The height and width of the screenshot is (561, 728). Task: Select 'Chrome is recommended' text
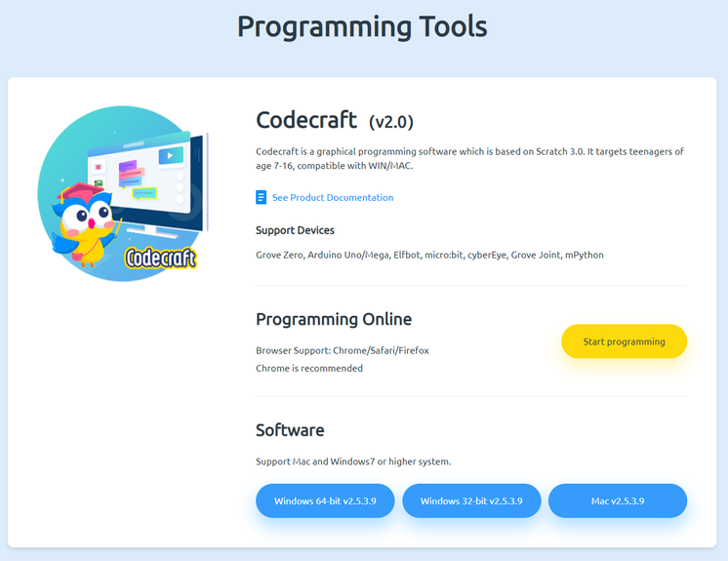(309, 368)
